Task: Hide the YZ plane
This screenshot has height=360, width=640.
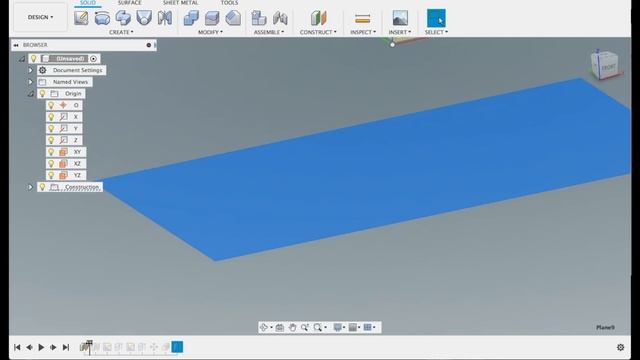Action: [x=51, y=175]
